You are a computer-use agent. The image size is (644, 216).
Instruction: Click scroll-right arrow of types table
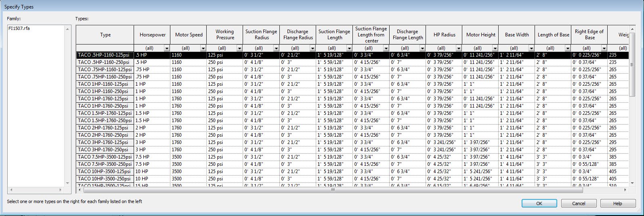tap(626, 190)
